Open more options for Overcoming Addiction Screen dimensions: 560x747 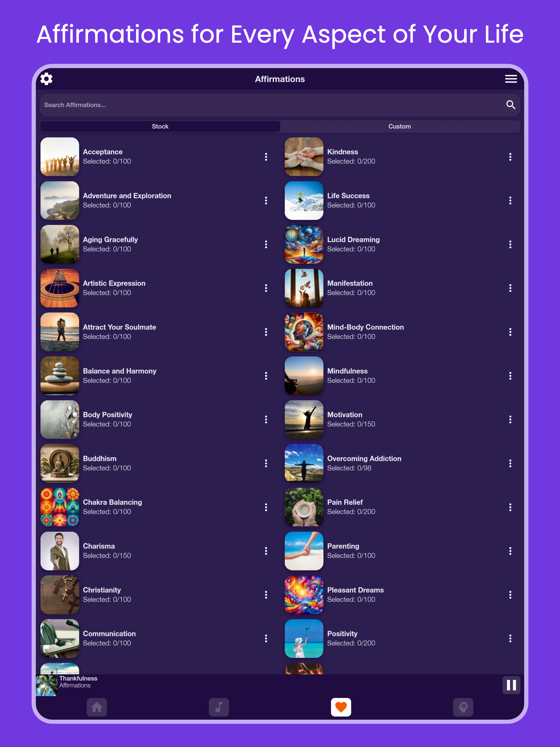[x=510, y=463]
